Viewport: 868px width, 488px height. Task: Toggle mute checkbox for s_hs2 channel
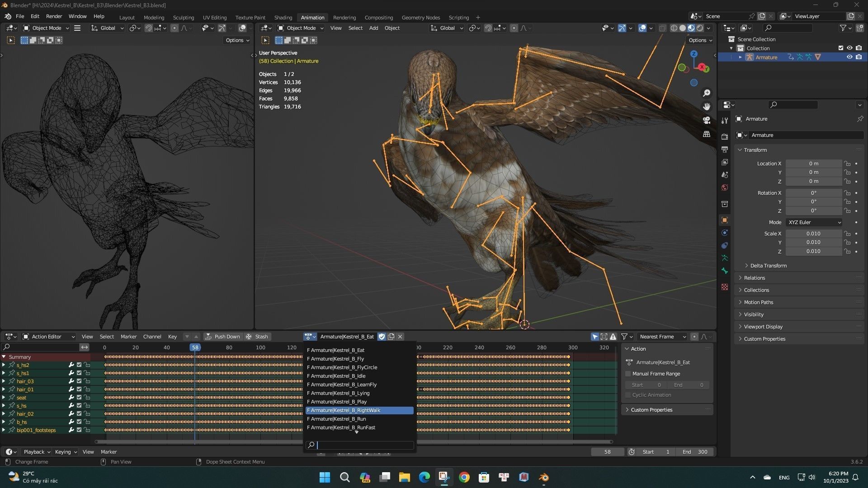click(x=79, y=365)
